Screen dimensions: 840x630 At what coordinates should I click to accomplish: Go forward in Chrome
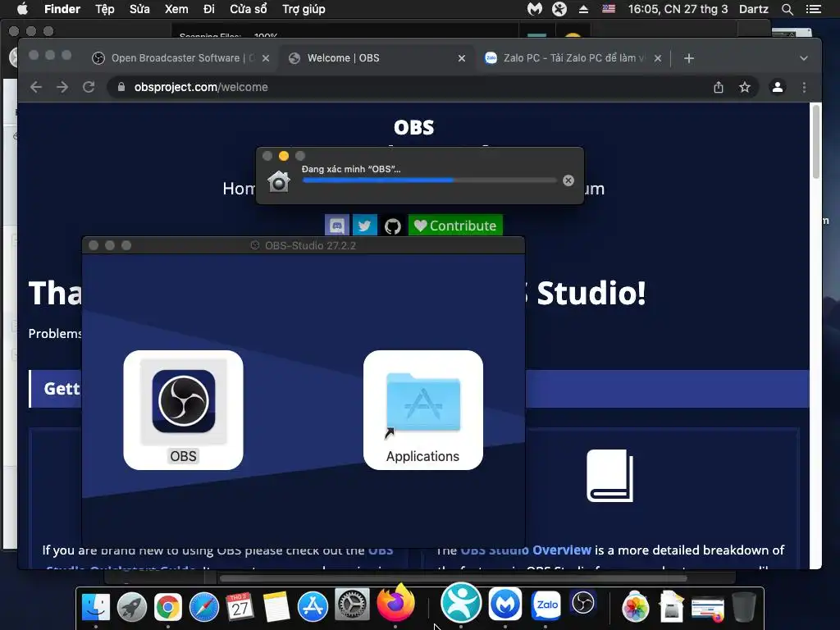pyautogui.click(x=62, y=87)
